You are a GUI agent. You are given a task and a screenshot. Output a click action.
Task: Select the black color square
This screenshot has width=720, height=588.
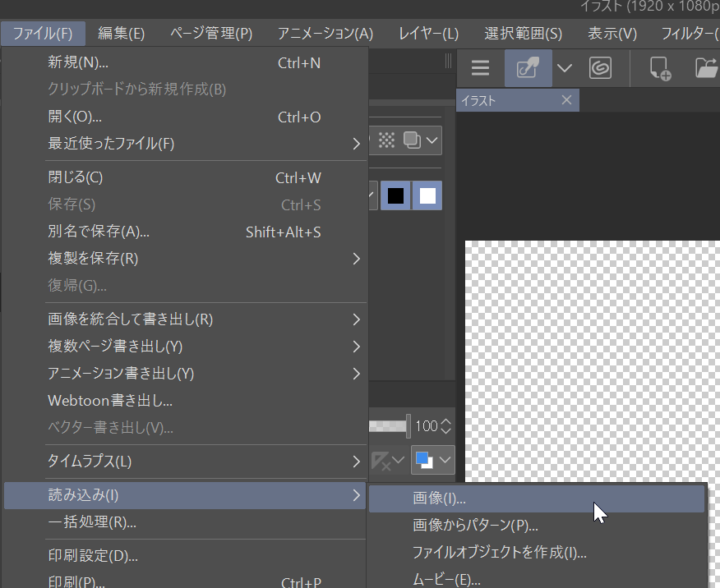pyautogui.click(x=396, y=195)
